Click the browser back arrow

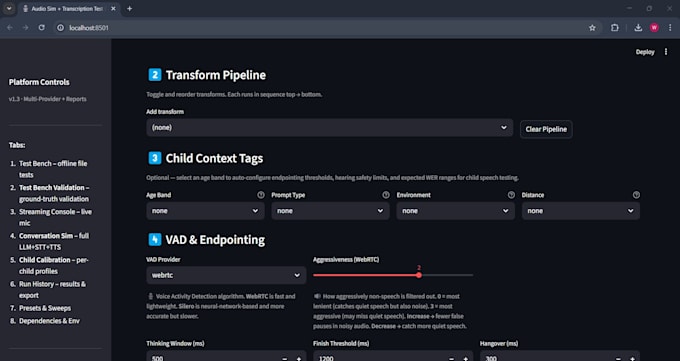pos(10,28)
